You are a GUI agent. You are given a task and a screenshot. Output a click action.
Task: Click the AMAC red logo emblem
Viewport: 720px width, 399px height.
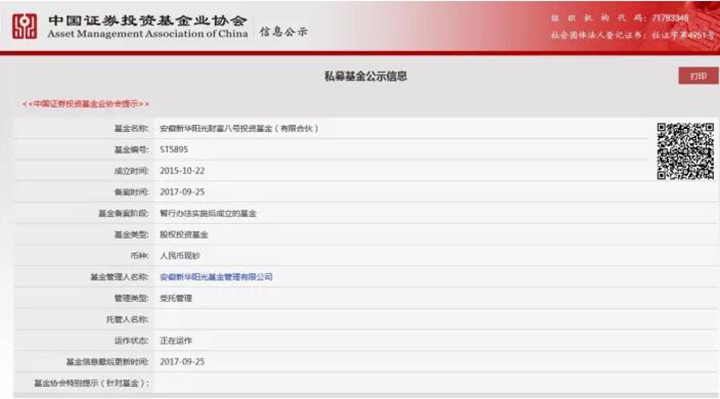click(x=24, y=26)
